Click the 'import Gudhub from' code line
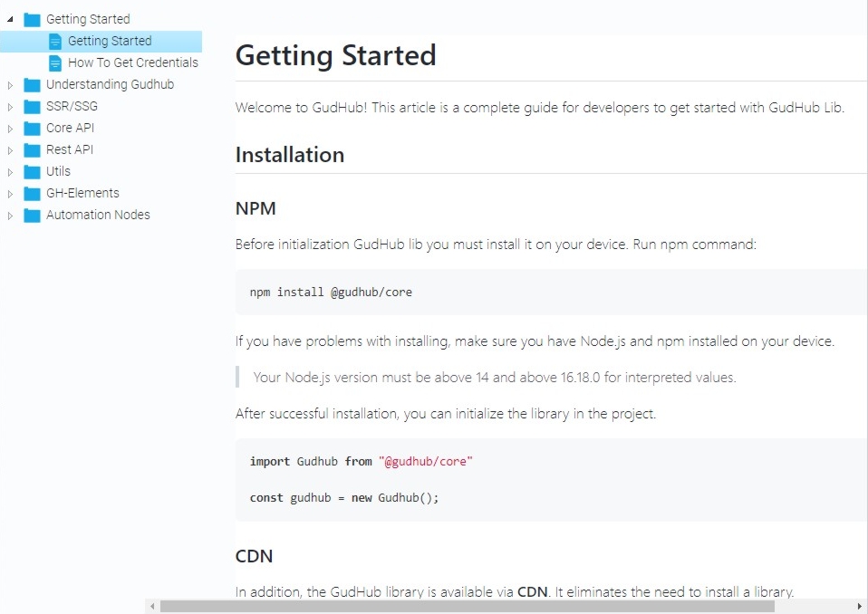This screenshot has height=614, width=868. point(361,461)
